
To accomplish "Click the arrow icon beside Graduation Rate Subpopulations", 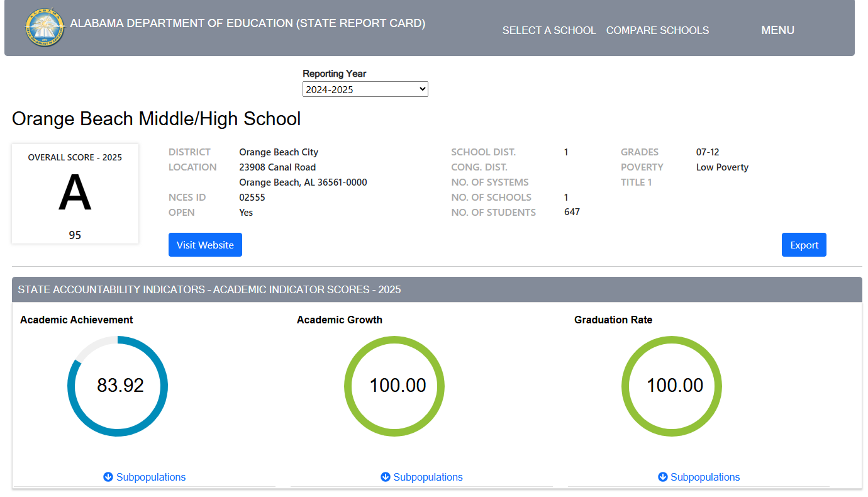I will click(x=662, y=477).
